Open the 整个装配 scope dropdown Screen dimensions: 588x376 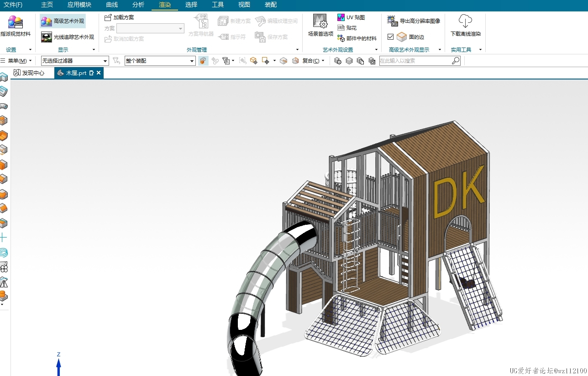(160, 61)
